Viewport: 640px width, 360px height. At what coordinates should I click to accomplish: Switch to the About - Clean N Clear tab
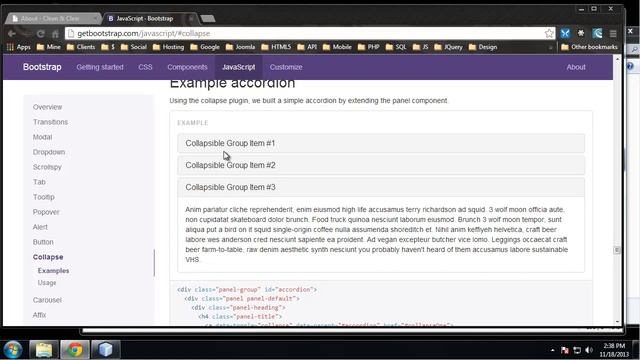click(x=52, y=18)
